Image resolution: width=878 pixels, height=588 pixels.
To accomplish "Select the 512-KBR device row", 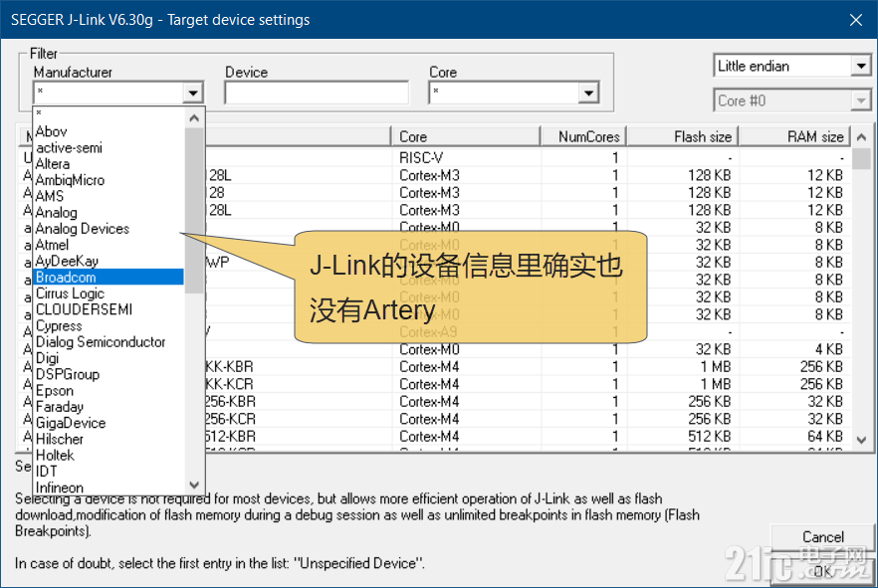I will [435, 437].
